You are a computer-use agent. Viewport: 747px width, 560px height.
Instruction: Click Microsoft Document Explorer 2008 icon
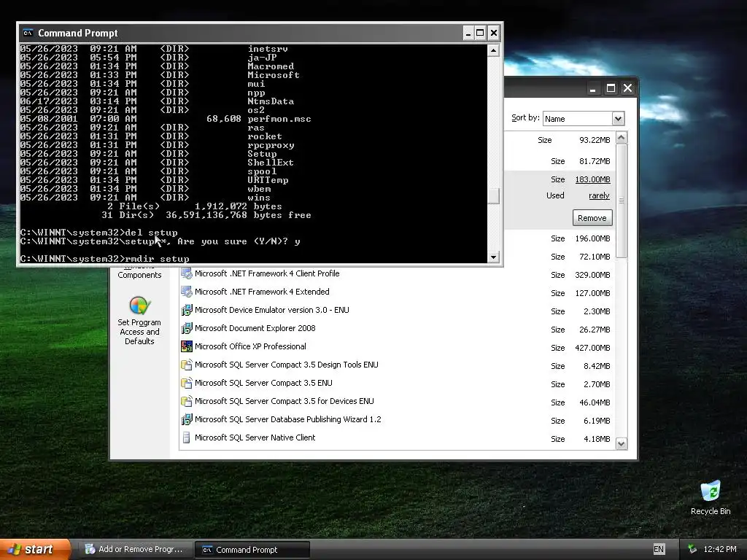[187, 328]
